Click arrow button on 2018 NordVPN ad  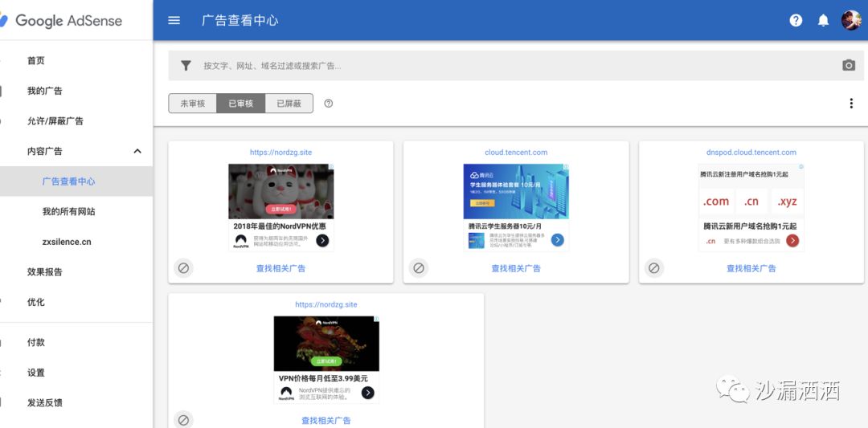tap(322, 241)
